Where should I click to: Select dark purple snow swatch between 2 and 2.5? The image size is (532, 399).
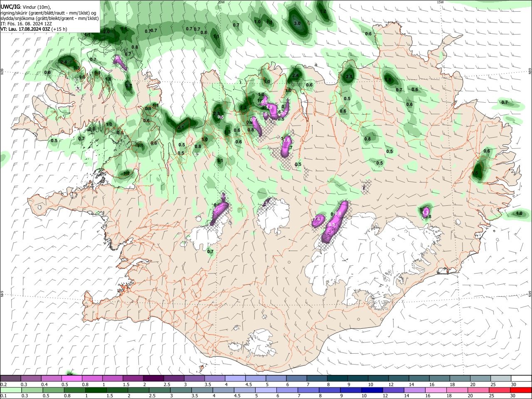click(153, 378)
